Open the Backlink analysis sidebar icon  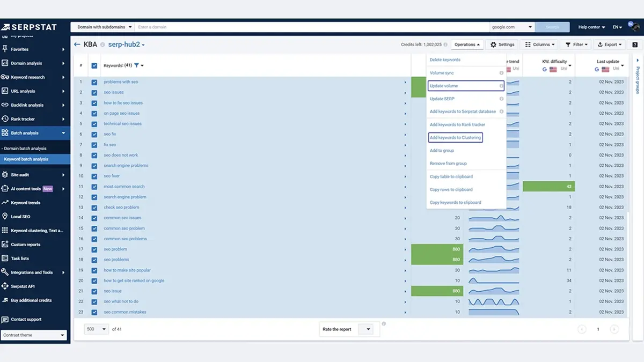pos(5,105)
